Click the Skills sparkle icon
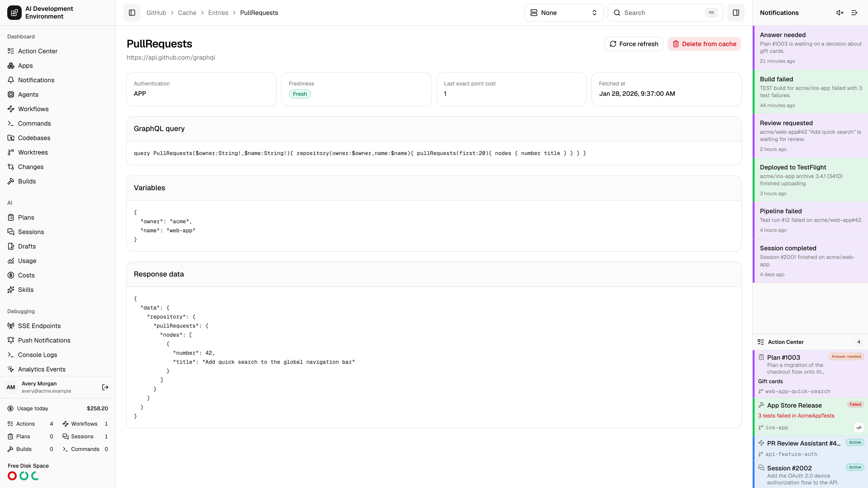Viewport: 868px width, 488px height. (x=11, y=290)
